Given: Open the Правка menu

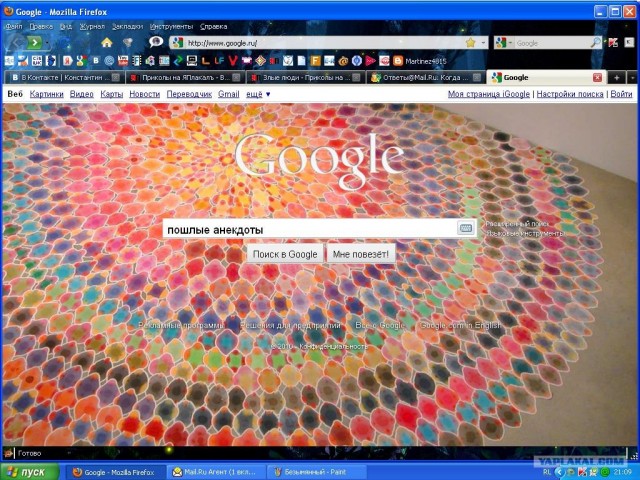Looking at the screenshot, I should click(x=41, y=27).
